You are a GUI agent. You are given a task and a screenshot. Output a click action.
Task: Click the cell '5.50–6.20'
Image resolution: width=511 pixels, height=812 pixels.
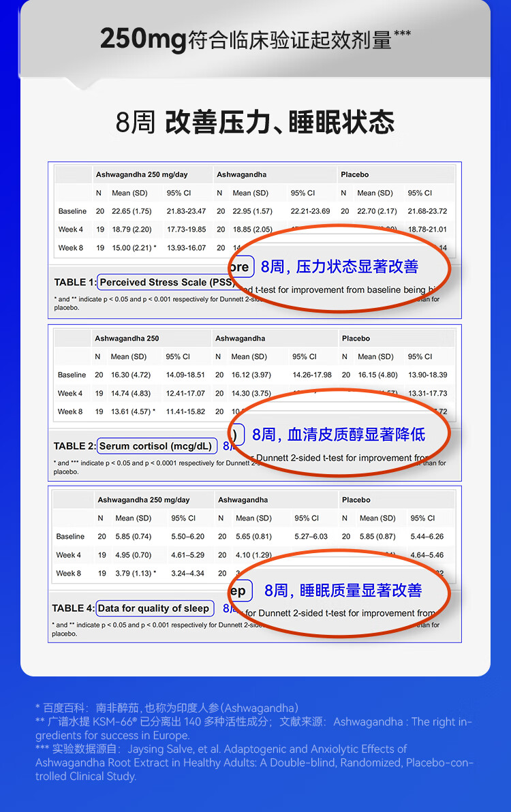(x=188, y=537)
